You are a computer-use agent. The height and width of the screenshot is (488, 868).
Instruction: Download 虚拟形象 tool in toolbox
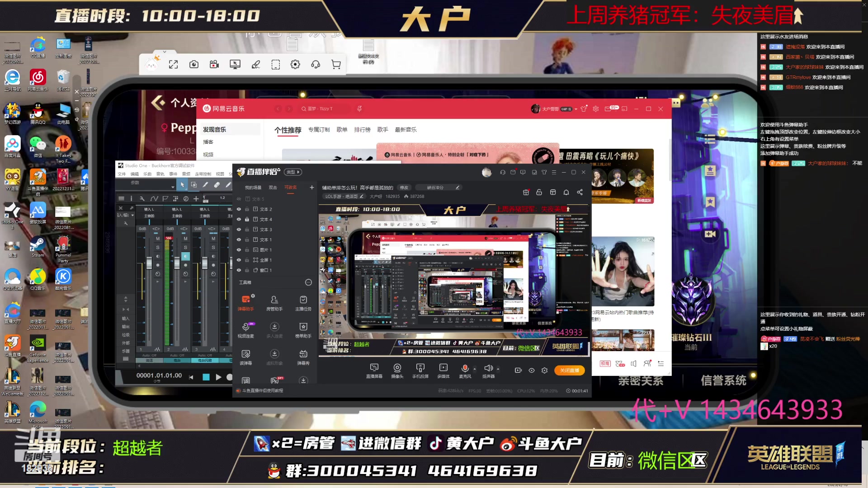tap(274, 357)
